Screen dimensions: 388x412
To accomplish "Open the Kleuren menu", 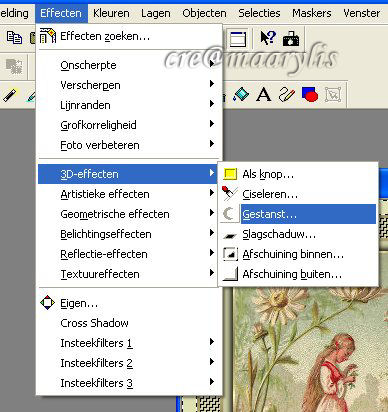I will 111,13.
